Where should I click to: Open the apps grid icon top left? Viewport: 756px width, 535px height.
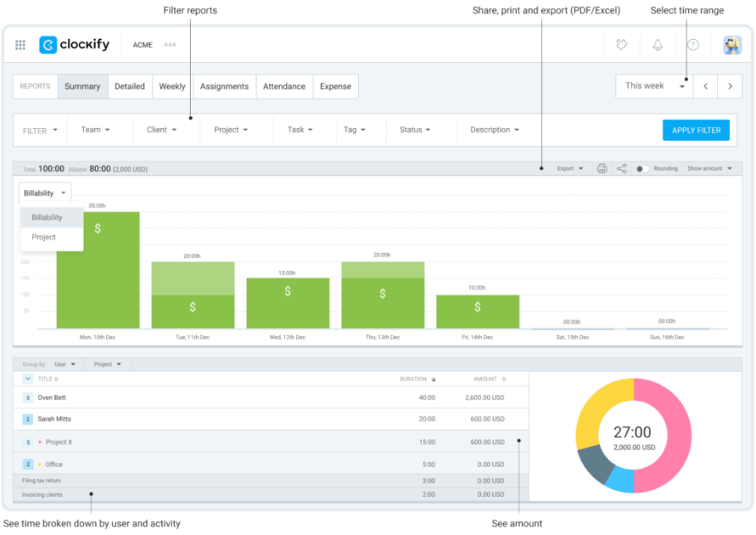pyautogui.click(x=20, y=44)
